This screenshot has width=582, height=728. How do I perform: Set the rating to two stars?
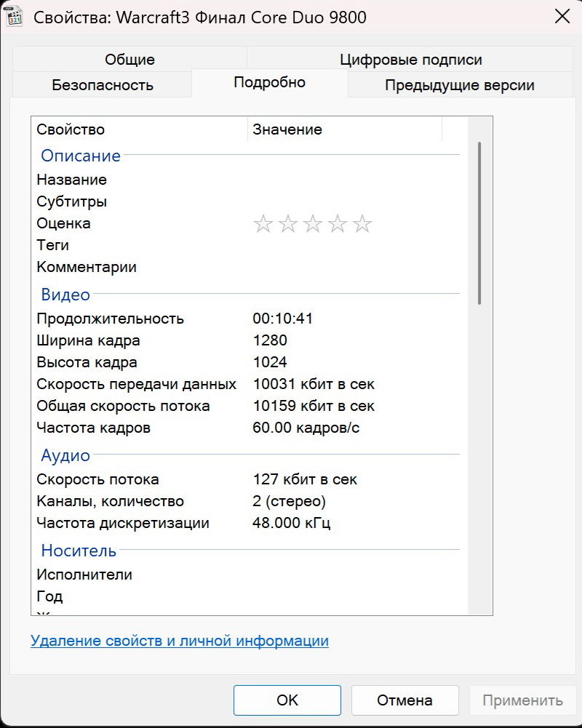pyautogui.click(x=287, y=224)
